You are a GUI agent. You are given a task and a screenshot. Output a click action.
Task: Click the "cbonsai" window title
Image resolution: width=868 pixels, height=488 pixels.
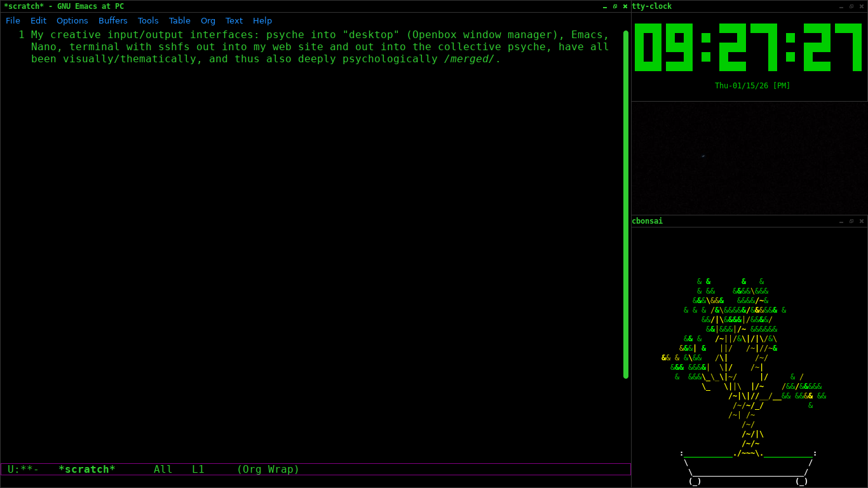pos(647,221)
